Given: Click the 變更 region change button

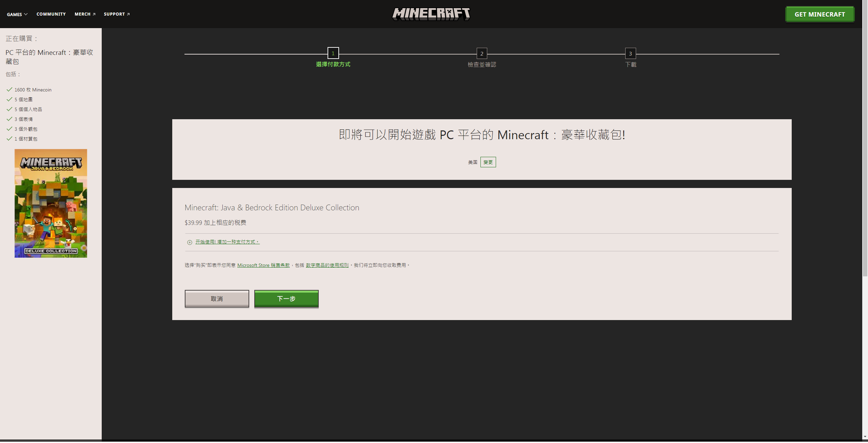Looking at the screenshot, I should pos(488,162).
